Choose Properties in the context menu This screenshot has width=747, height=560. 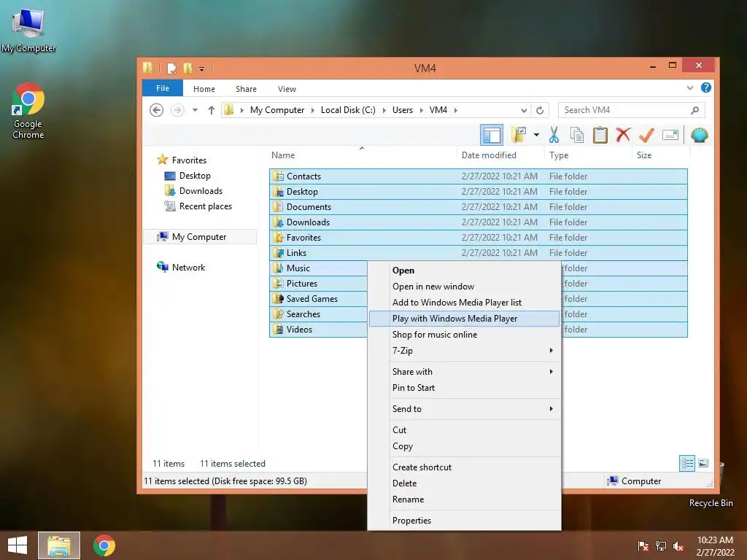[x=464, y=521]
